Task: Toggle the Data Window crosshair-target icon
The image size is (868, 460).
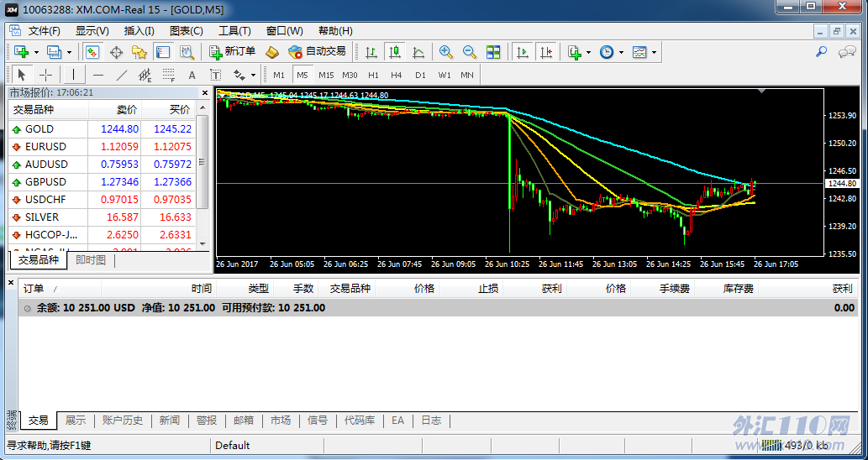Action: point(116,52)
